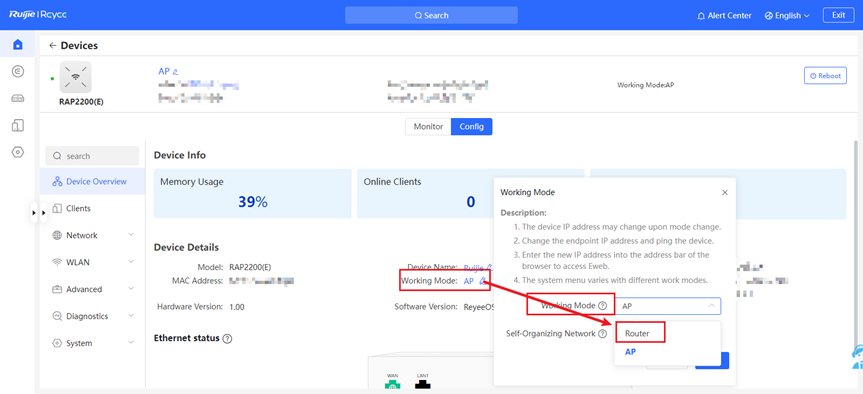Open the English language dropdown
The height and width of the screenshot is (394, 863).
tap(787, 15)
